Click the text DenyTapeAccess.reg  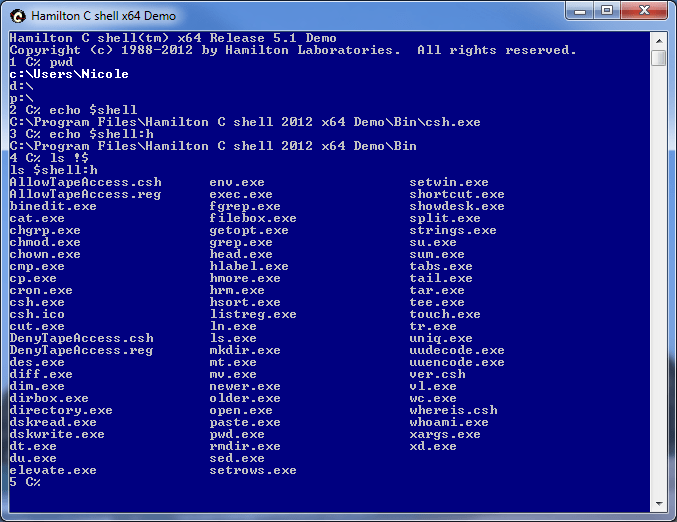point(82,351)
